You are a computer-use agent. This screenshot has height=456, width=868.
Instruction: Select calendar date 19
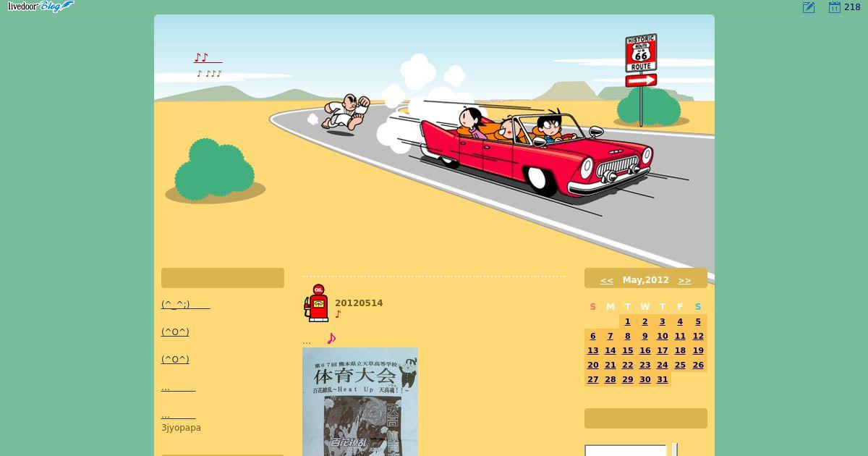tap(698, 350)
